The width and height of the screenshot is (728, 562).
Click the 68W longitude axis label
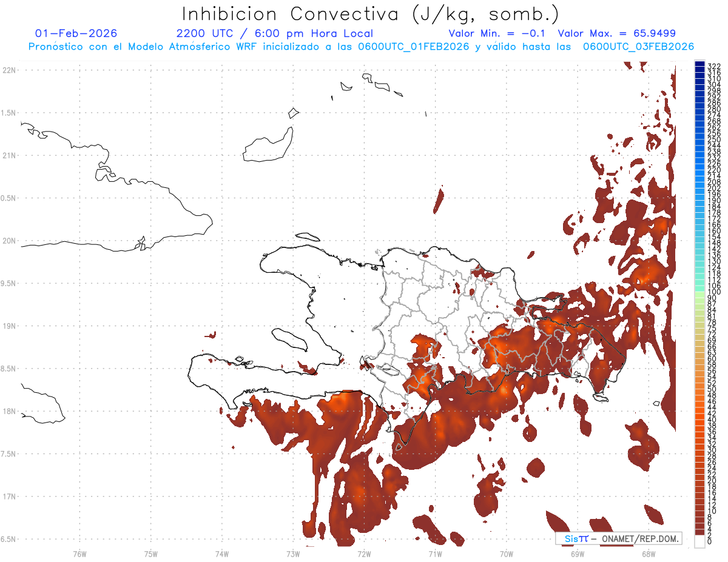coord(649,553)
